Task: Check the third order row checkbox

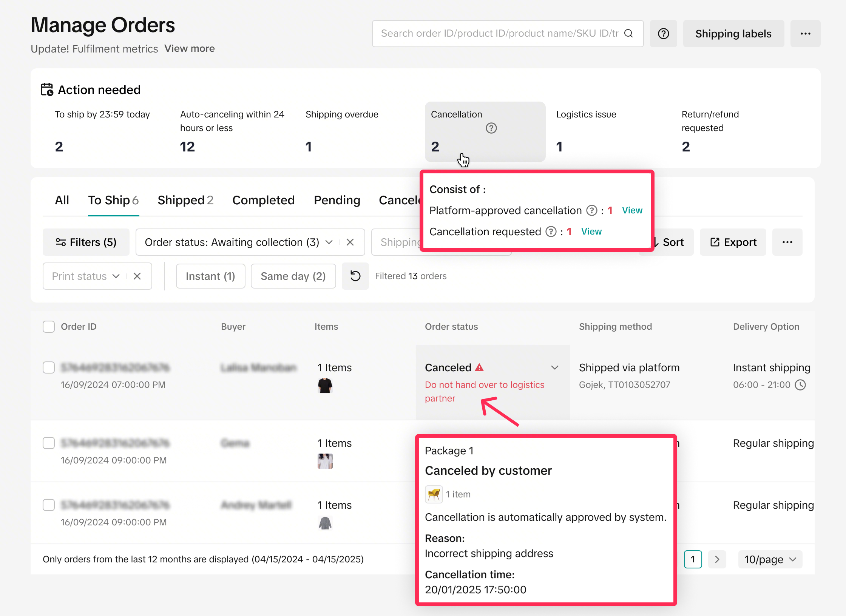Action: click(x=49, y=505)
